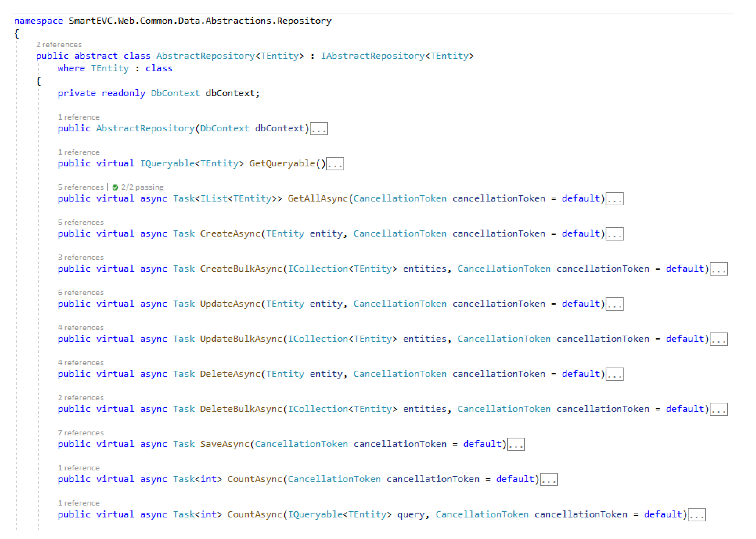
Task: Expand collapsed CreateAsync method body
Action: point(614,234)
